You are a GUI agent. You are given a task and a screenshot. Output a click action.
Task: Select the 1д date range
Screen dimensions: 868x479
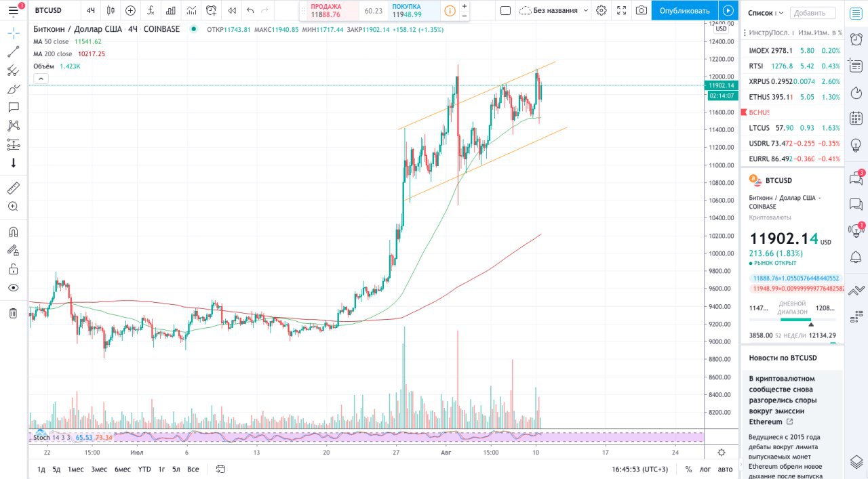tap(41, 469)
